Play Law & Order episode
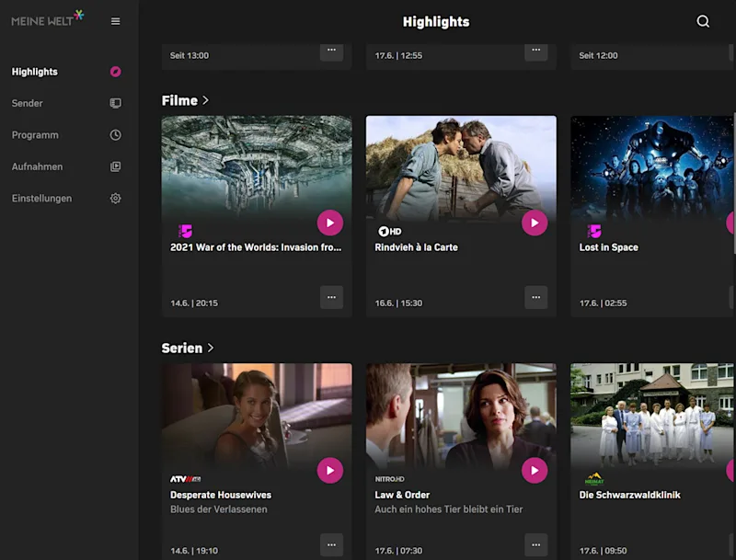Viewport: 736px width, 560px height. coord(535,471)
